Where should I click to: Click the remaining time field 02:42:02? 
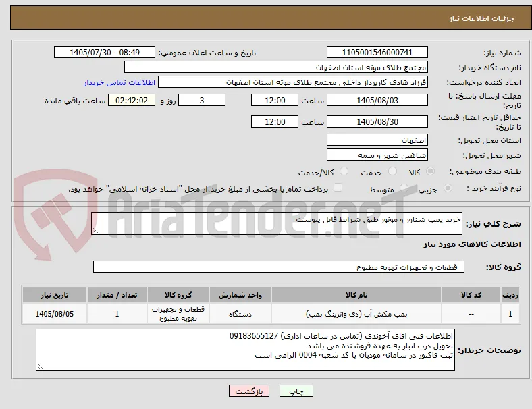pyautogui.click(x=132, y=100)
